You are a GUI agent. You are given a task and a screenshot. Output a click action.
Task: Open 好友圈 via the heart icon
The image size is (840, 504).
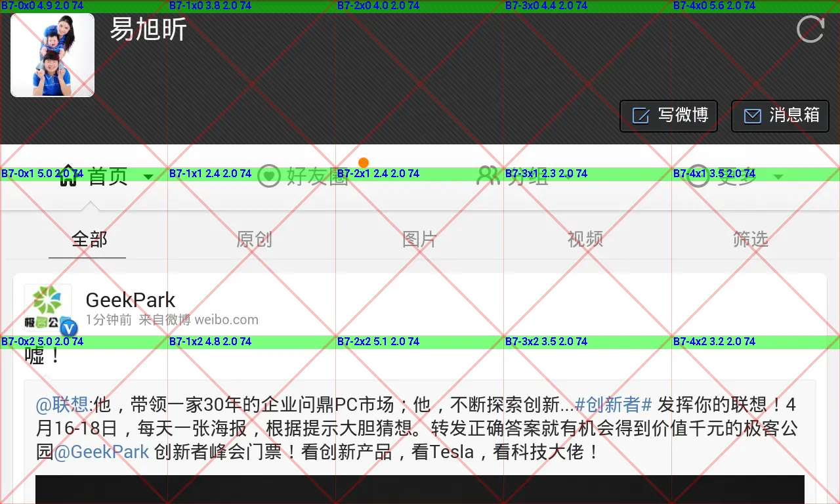point(269,176)
